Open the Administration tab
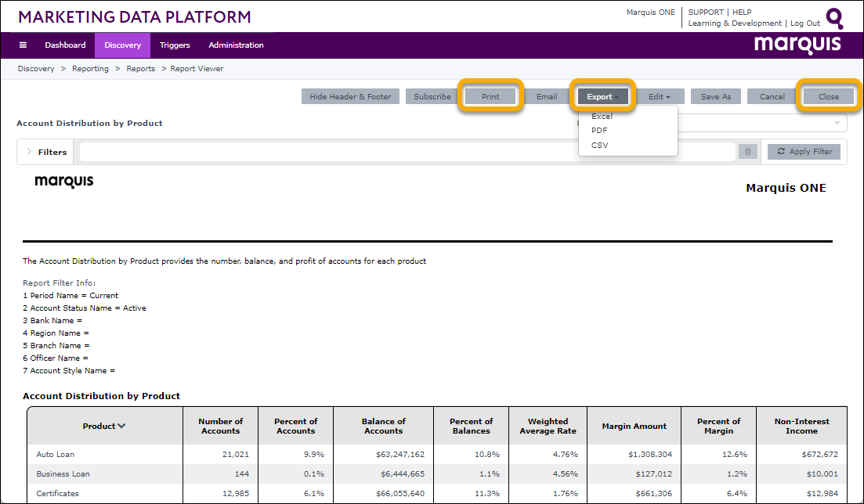 click(x=236, y=45)
